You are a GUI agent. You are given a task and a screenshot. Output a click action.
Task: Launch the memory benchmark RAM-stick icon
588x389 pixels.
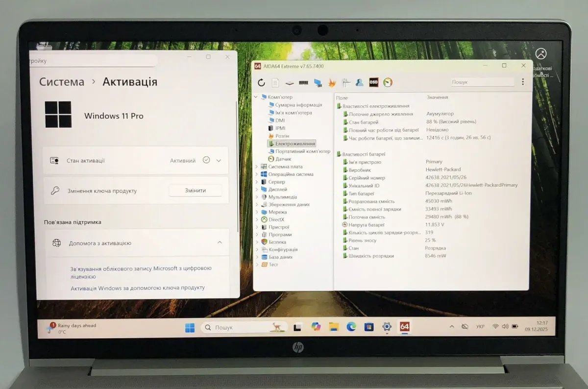tap(303, 82)
